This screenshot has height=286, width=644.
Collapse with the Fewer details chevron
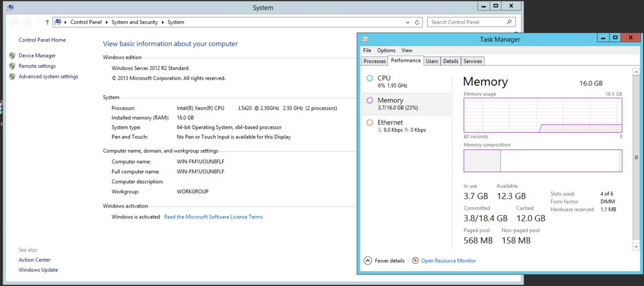(368, 261)
